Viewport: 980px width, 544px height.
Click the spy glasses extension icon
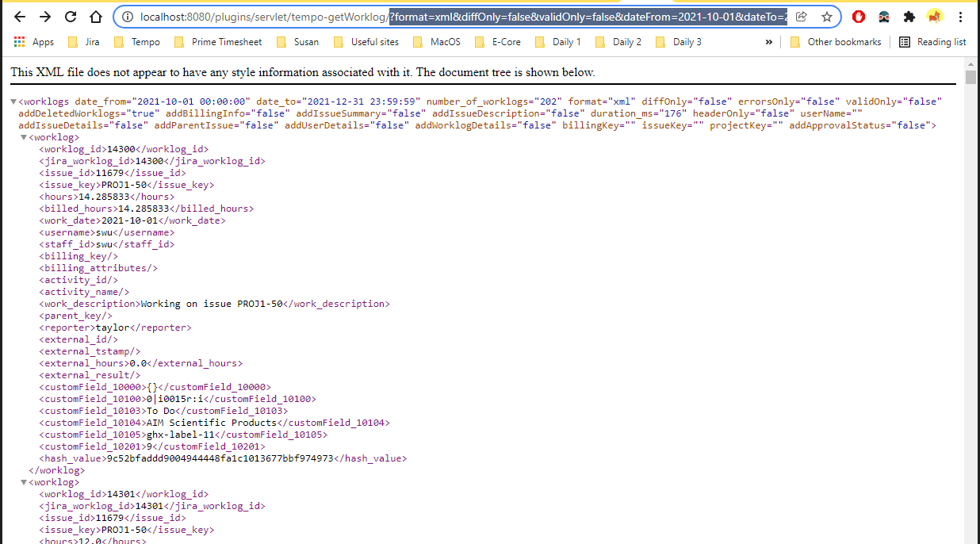pyautogui.click(x=882, y=16)
